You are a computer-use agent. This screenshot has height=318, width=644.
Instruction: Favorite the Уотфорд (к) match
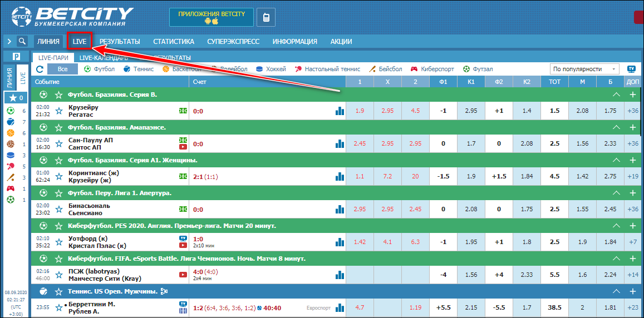pyautogui.click(x=59, y=242)
